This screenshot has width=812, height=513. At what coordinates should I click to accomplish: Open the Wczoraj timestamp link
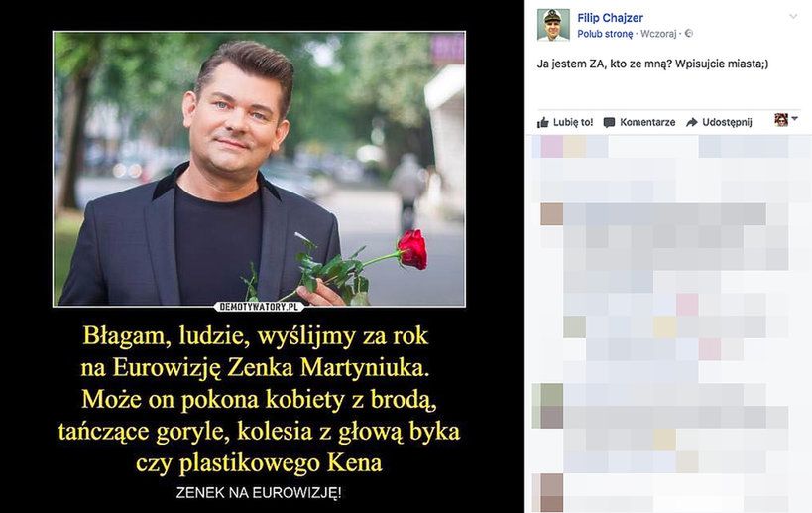click(658, 34)
